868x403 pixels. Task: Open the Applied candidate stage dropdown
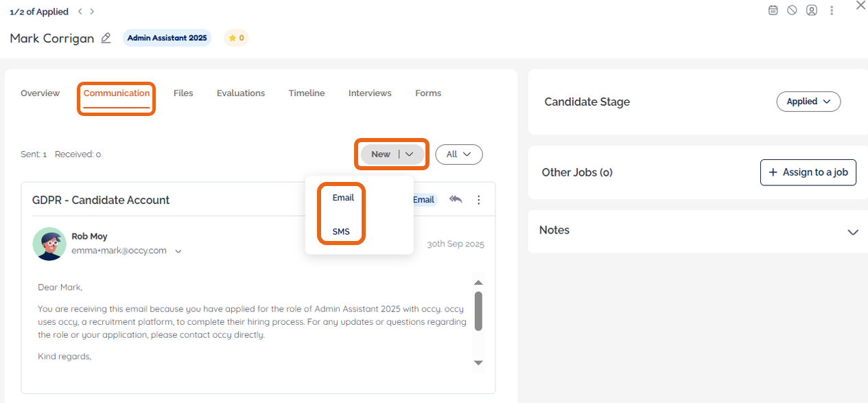click(x=808, y=102)
